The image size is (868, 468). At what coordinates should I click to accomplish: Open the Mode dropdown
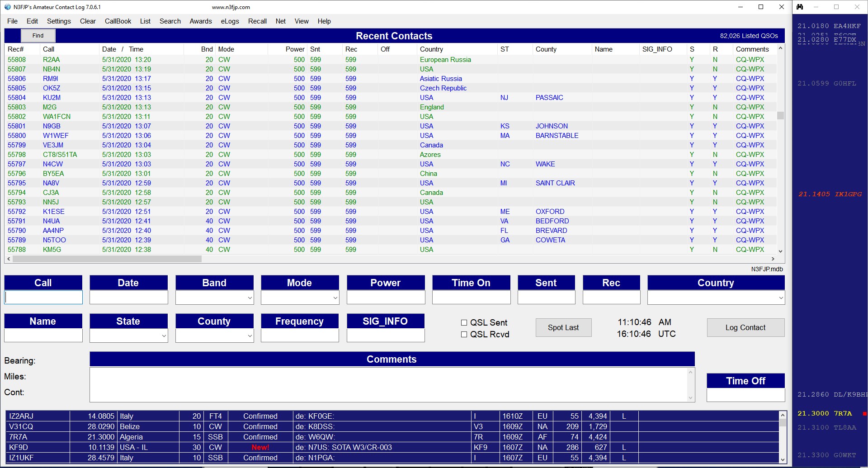pos(335,298)
